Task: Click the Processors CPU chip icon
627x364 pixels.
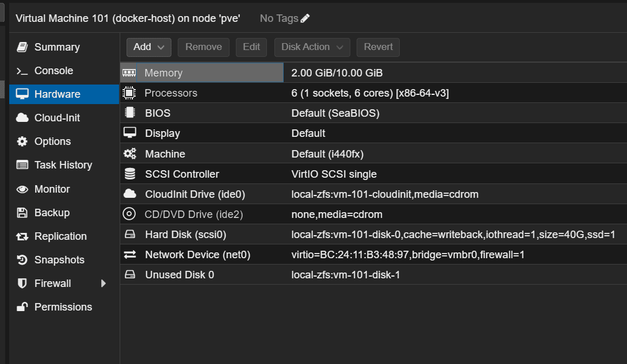Action: tap(129, 93)
